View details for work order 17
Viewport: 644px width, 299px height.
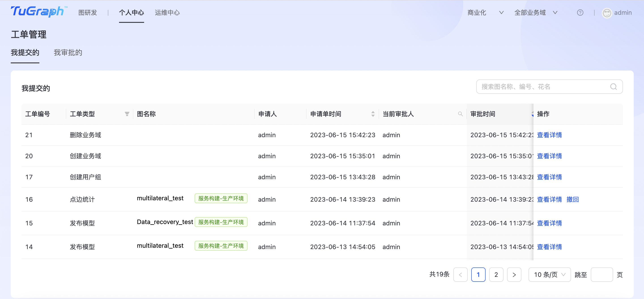pos(549,177)
